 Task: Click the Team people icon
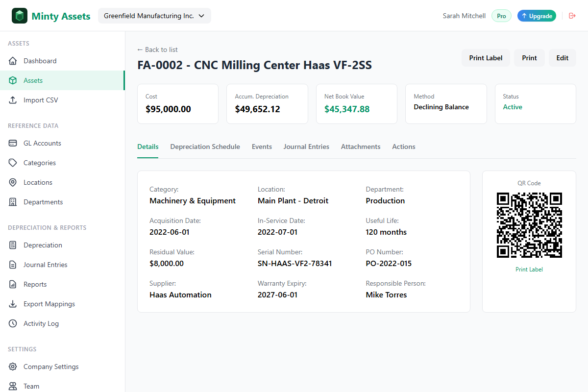13,386
